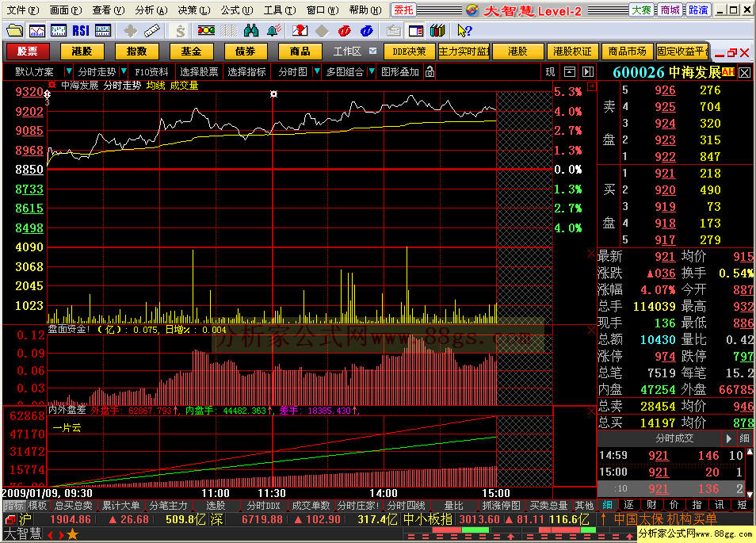756x543 pixels.
Task: Click the 委托 button
Action: 404,10
